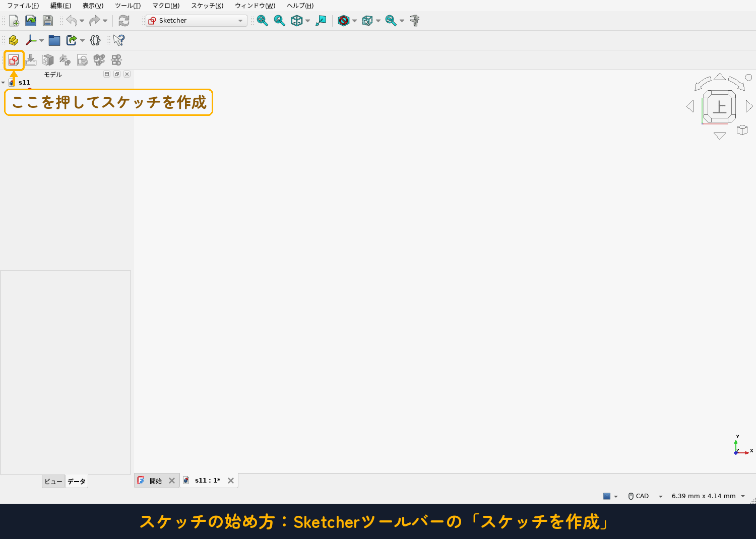This screenshot has width=756, height=539.
Task: Click the Fit All zoom icon
Action: (263, 21)
